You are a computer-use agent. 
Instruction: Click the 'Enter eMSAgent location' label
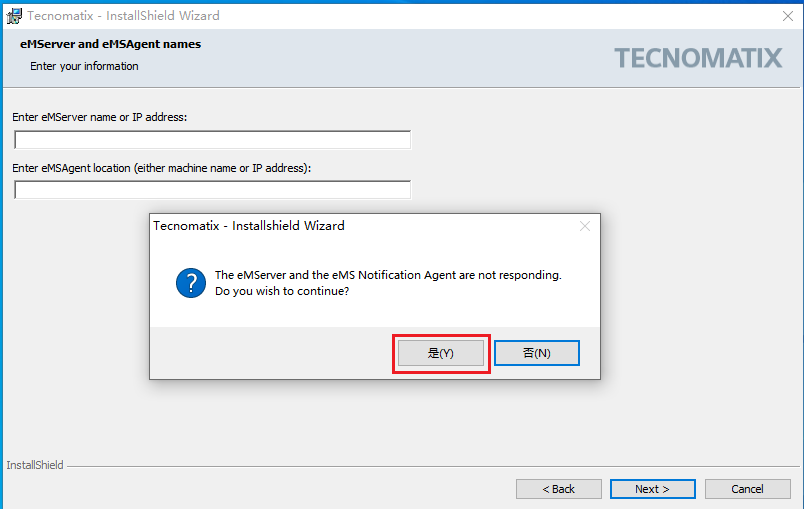pyautogui.click(x=162, y=168)
